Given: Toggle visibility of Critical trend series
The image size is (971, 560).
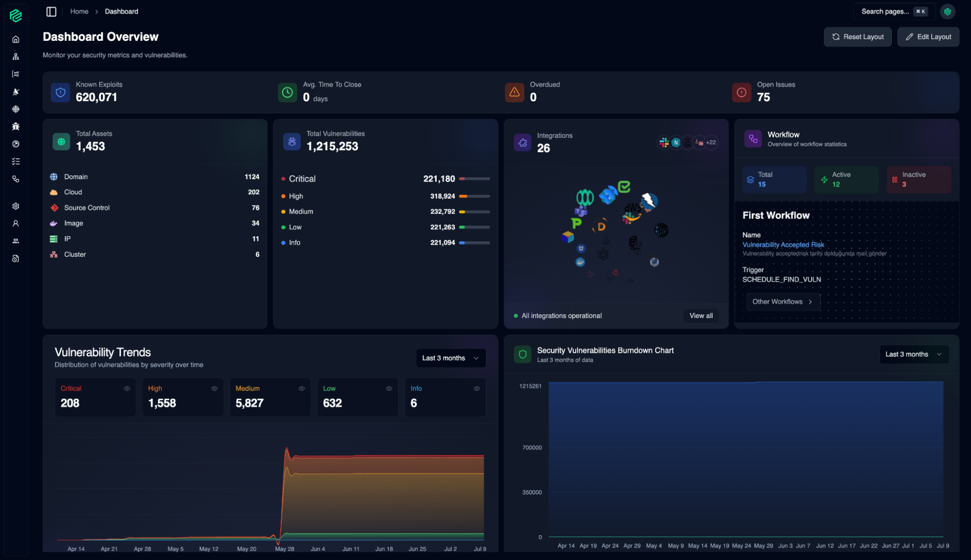Looking at the screenshot, I should point(127,389).
